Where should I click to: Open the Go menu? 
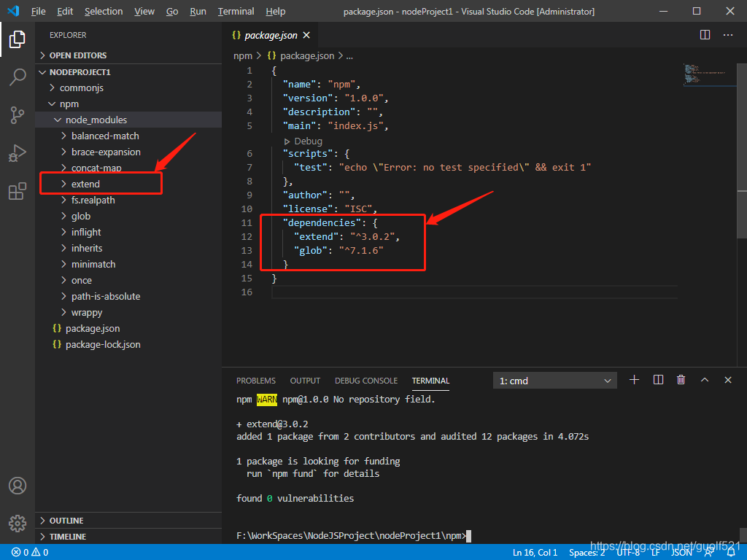(172, 11)
